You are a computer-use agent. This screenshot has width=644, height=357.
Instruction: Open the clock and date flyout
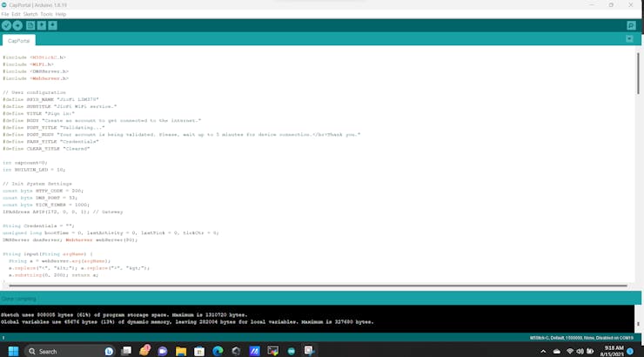click(x=613, y=351)
